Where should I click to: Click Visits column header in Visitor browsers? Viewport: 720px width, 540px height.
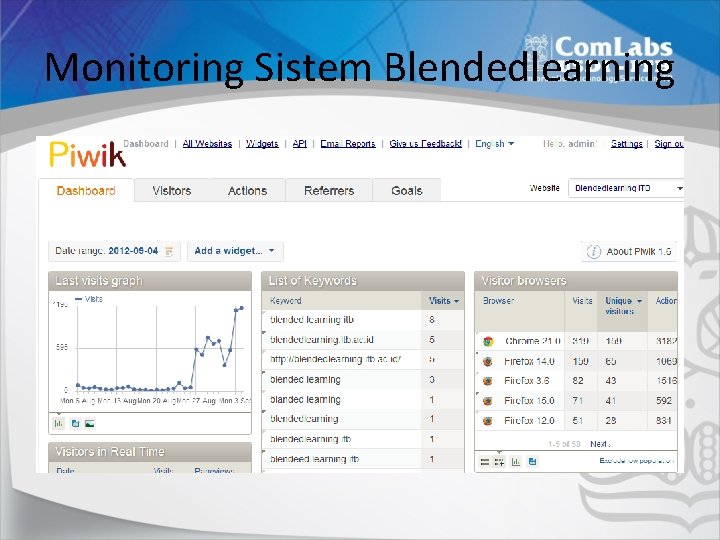(582, 301)
